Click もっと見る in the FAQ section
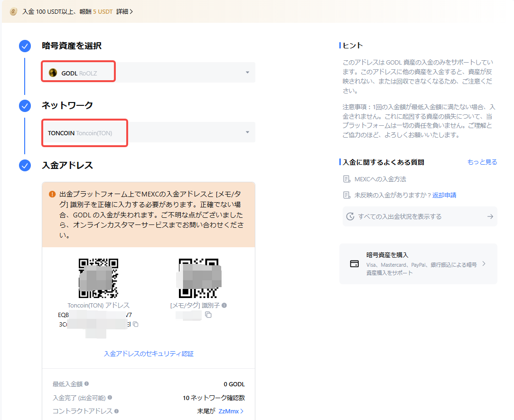This screenshot has width=514, height=420. 482,162
